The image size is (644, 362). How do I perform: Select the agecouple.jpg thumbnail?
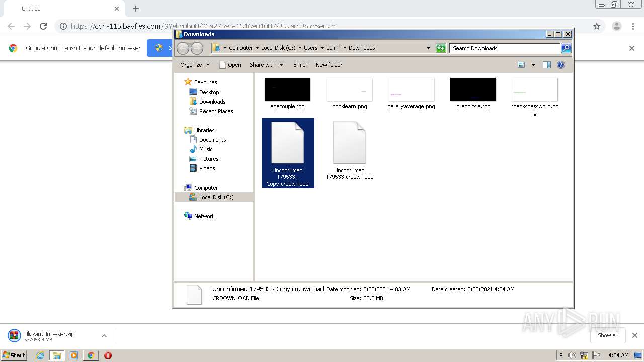[x=287, y=89]
